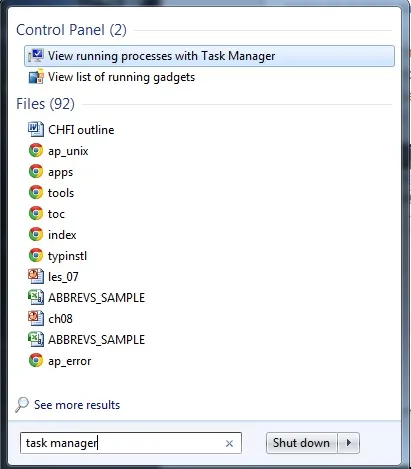Screen dimensions: 411x469
Task: Click the Word icon for CHFI outline
Action: tap(36, 129)
